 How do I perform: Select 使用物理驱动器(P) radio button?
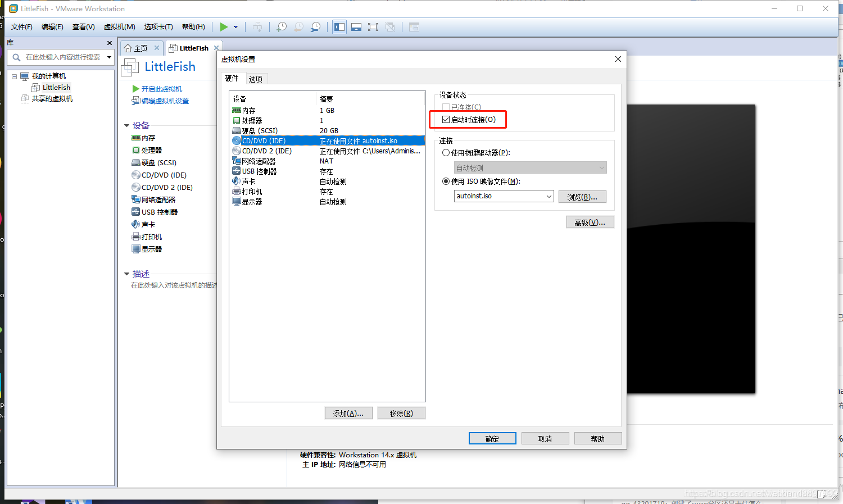tap(446, 153)
